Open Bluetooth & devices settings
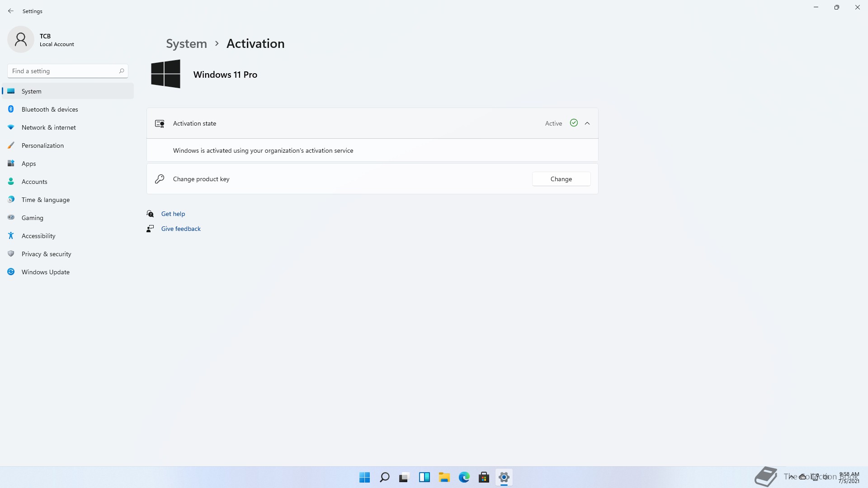868x488 pixels. tap(68, 109)
